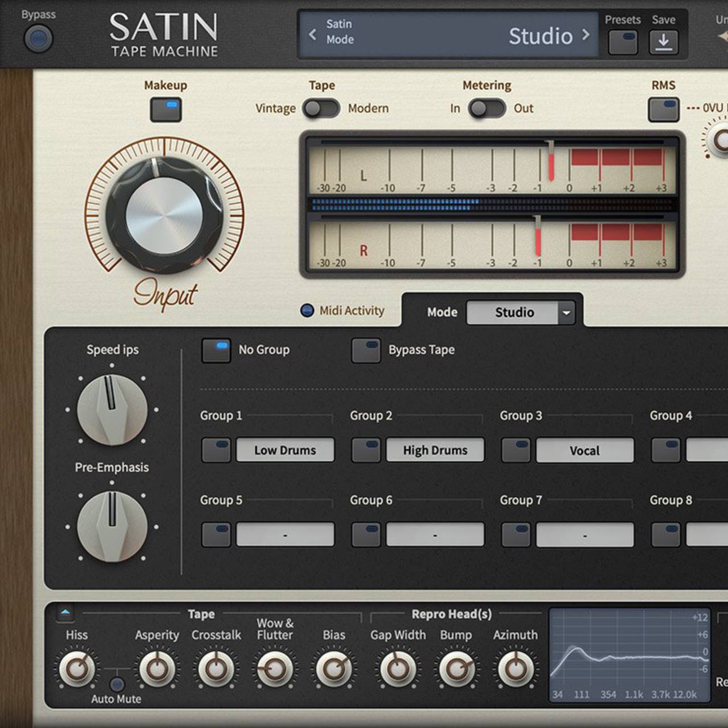Toggle the Auto Mute button
Image resolution: width=728 pixels, height=728 pixels.
coord(117,684)
